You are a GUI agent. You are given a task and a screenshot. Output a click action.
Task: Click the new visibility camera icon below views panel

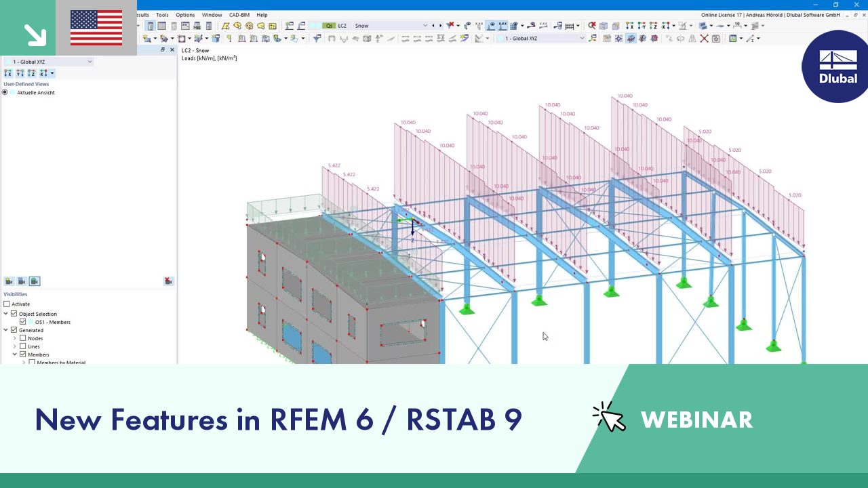pyautogui.click(x=9, y=281)
